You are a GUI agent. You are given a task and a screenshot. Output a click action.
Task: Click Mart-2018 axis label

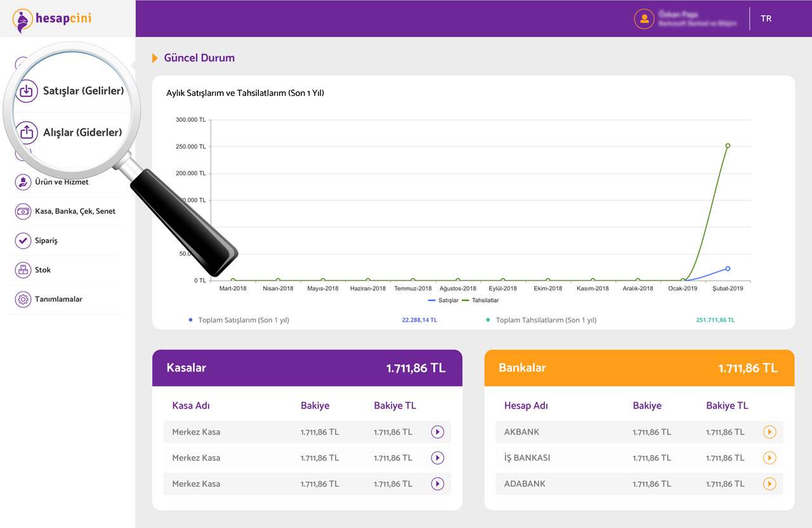(x=233, y=288)
